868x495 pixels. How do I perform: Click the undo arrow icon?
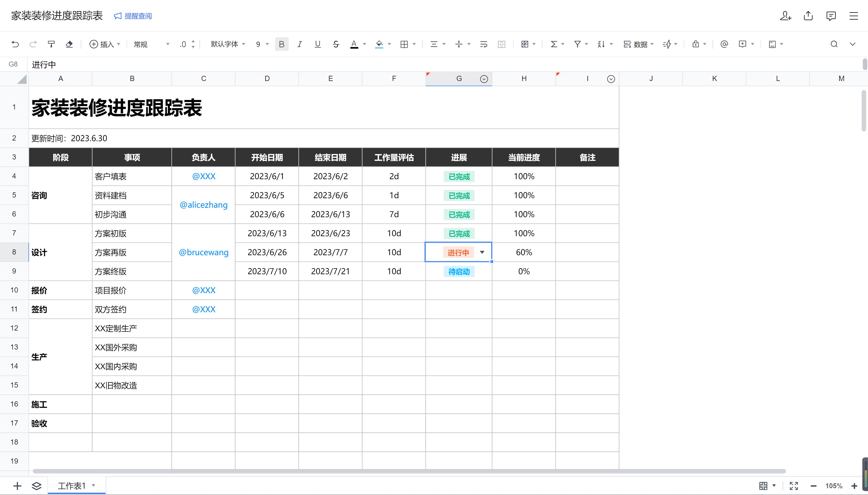click(x=15, y=44)
